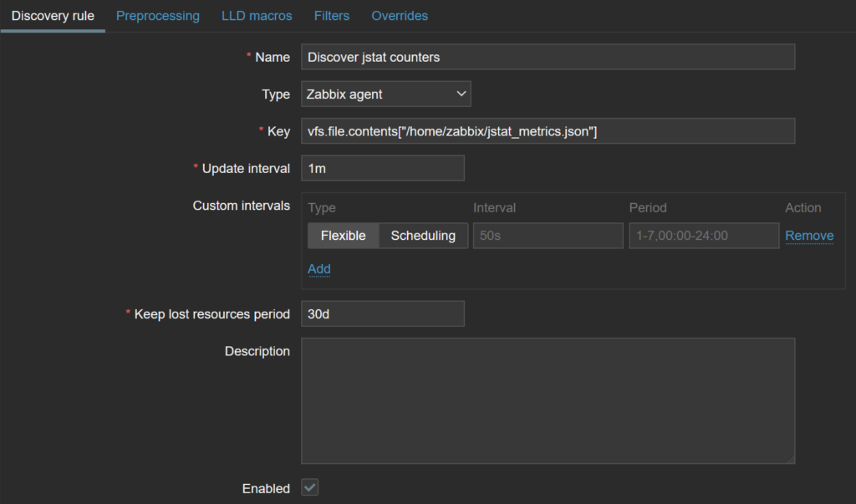The height and width of the screenshot is (504, 856).
Task: Click inside the Description text area
Action: [x=548, y=400]
